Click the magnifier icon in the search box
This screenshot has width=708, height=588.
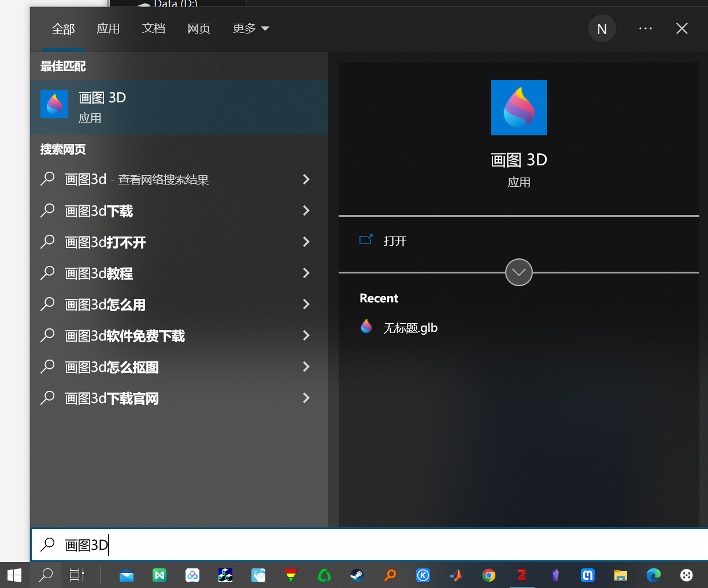tap(47, 545)
